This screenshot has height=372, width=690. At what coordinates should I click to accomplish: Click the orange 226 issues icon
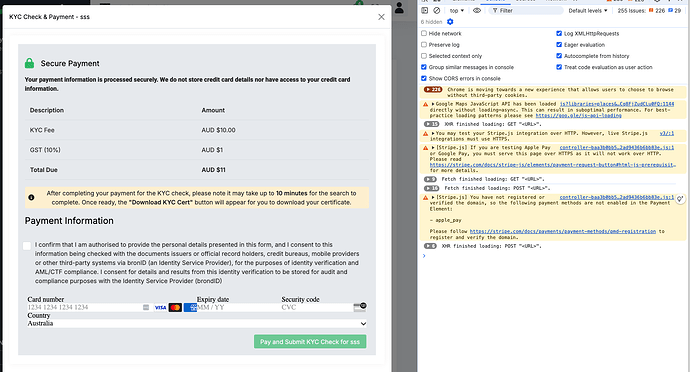click(651, 11)
